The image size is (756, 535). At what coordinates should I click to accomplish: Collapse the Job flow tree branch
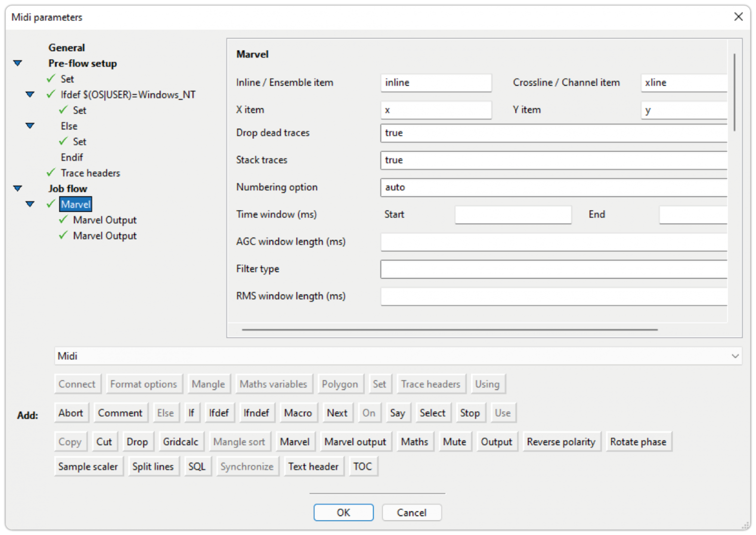[x=17, y=188]
